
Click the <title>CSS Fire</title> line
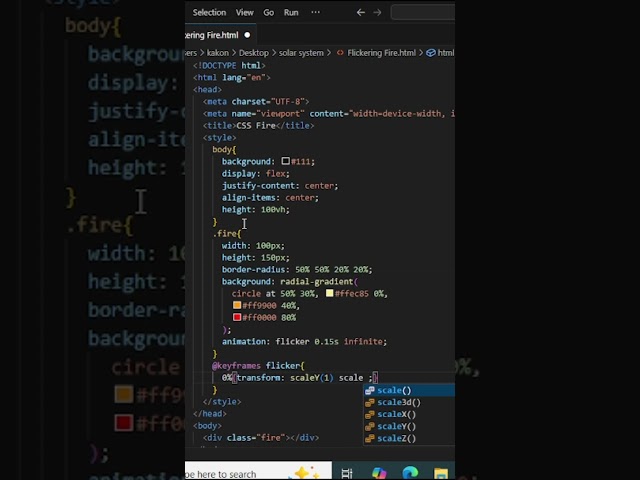(259, 125)
